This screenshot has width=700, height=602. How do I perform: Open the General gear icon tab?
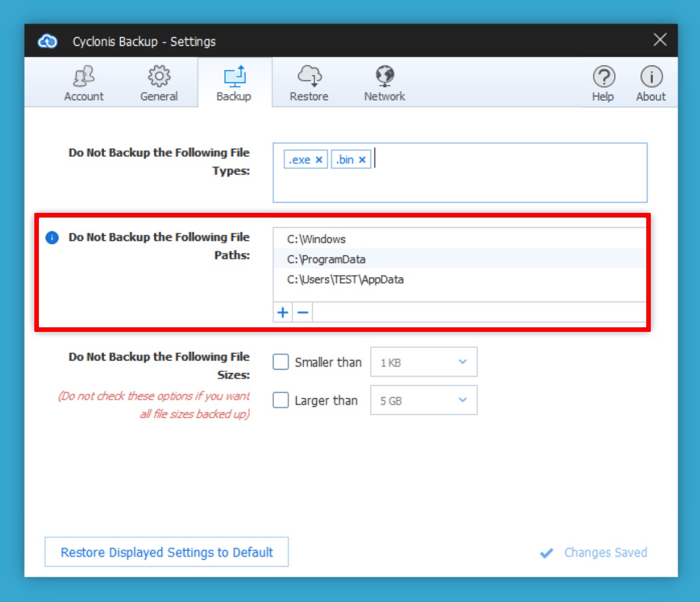point(159,76)
